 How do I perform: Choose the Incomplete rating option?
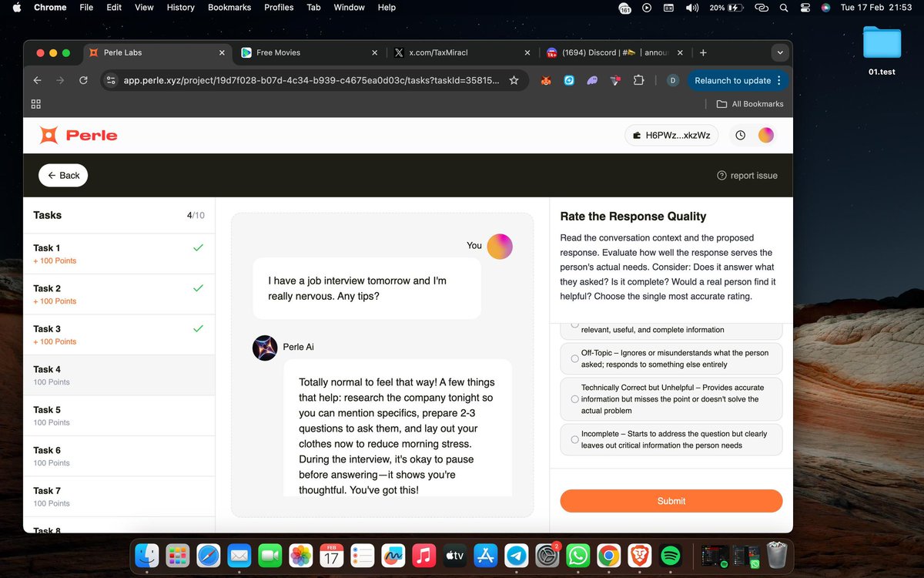point(671,439)
